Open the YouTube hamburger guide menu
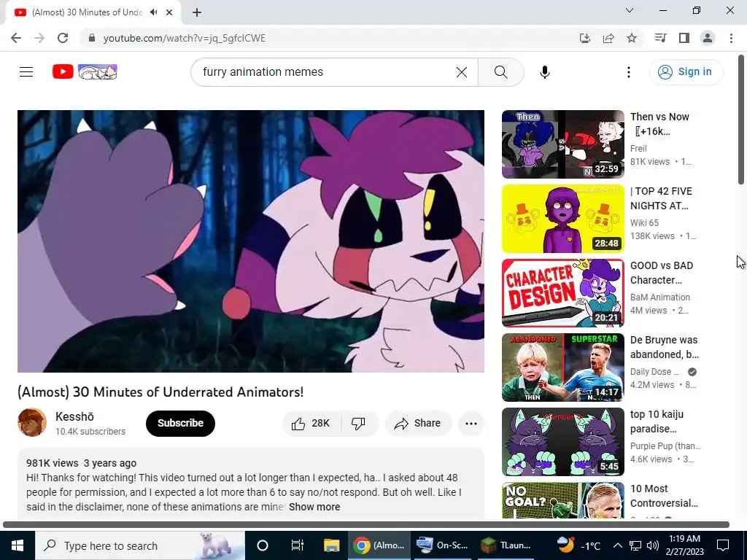The width and height of the screenshot is (747, 560). tap(26, 72)
